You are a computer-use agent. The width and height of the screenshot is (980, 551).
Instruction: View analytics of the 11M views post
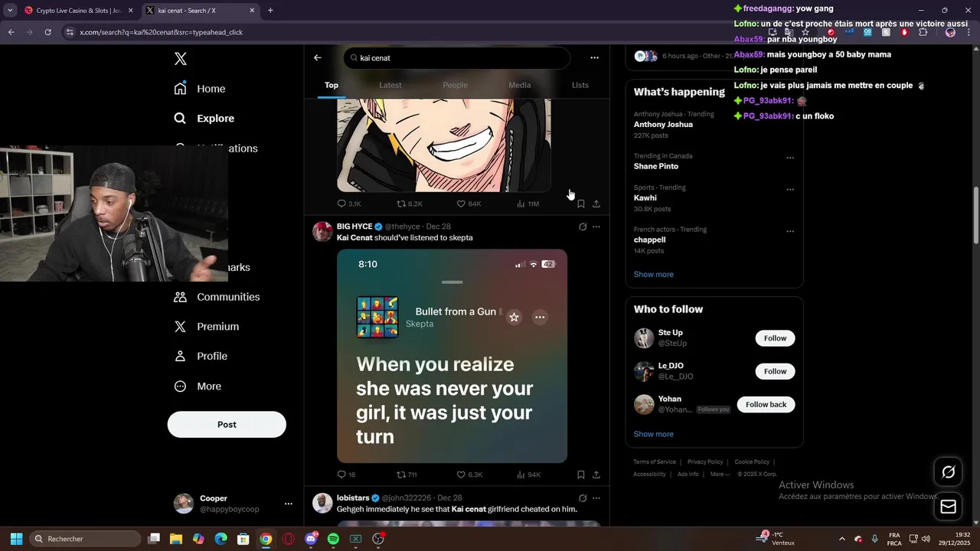pos(528,204)
